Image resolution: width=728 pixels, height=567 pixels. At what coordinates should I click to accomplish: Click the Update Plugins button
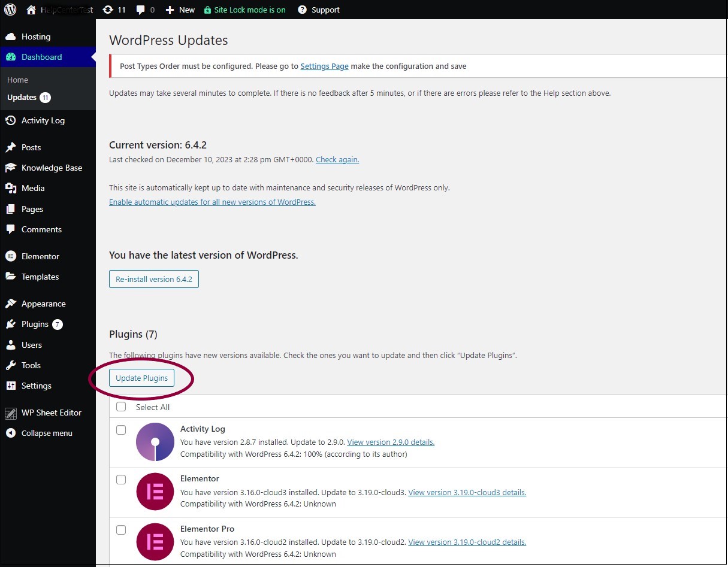(x=142, y=378)
